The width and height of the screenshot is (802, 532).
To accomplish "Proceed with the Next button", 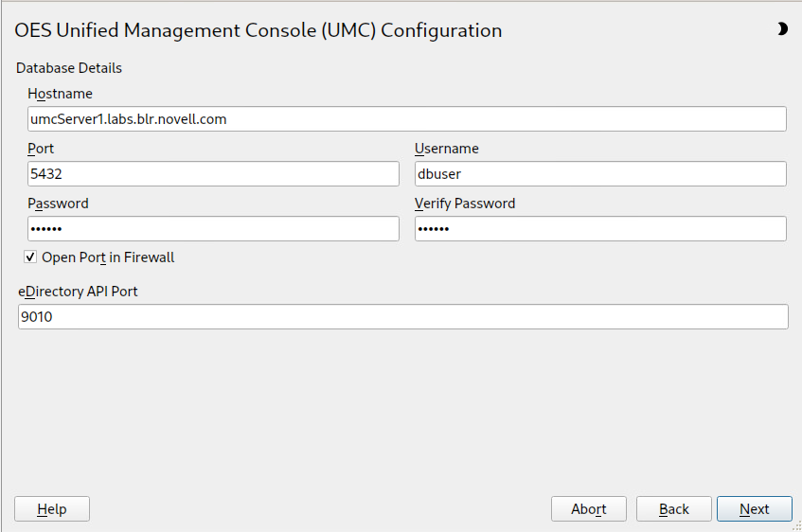I will click(x=755, y=509).
